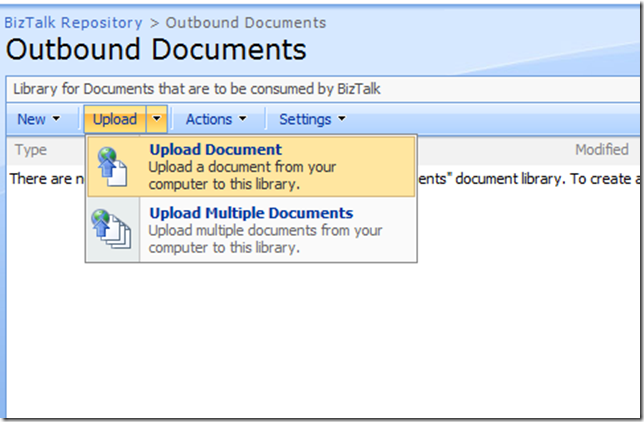644x422 pixels.
Task: Click the Upload button
Action: (115, 119)
